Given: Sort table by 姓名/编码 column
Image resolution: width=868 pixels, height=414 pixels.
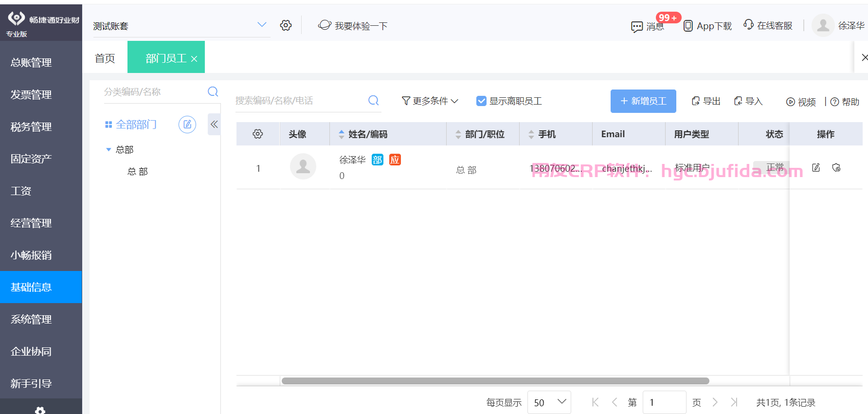Looking at the screenshot, I should [342, 134].
